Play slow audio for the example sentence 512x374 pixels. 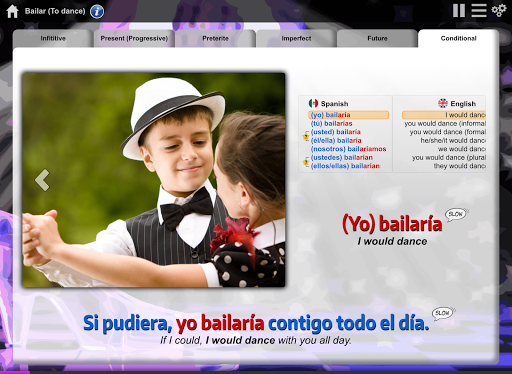point(443,313)
